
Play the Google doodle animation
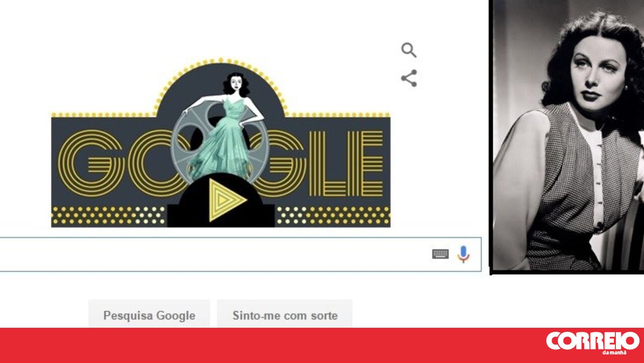[227, 200]
